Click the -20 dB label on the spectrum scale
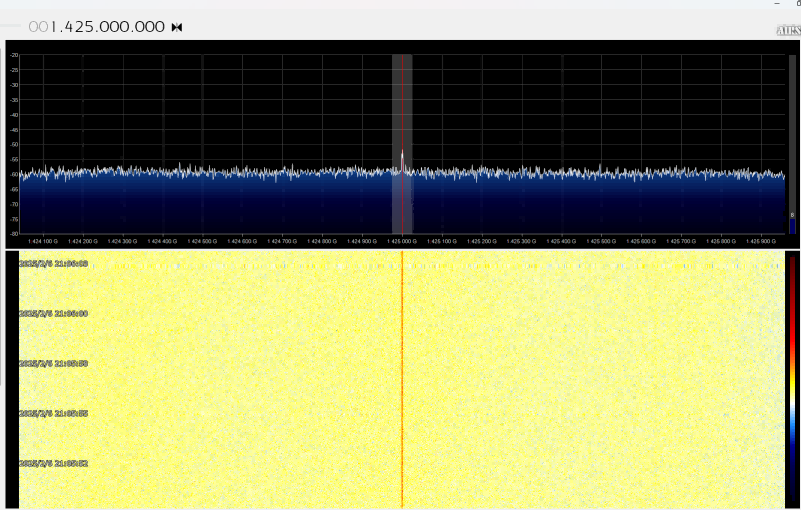Screen dimensions: 801x510 14,56
